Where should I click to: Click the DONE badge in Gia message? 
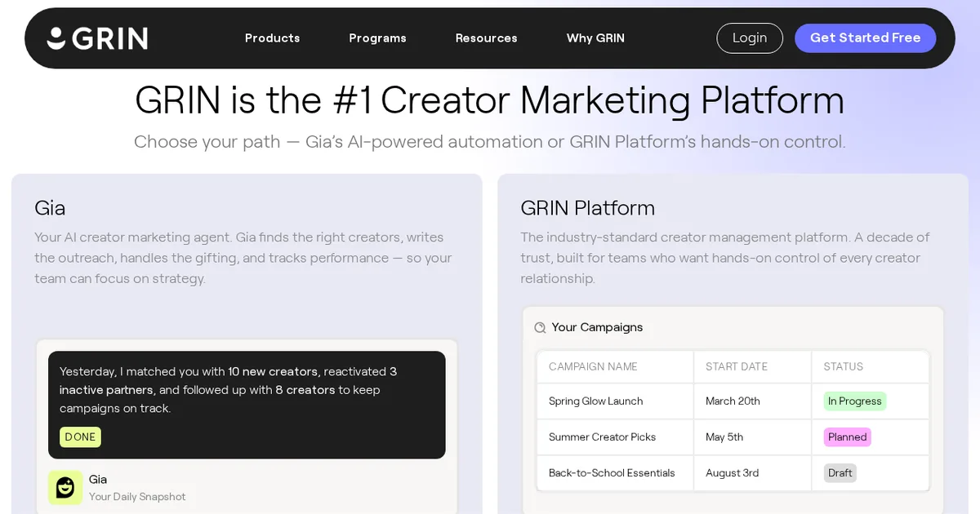(80, 437)
